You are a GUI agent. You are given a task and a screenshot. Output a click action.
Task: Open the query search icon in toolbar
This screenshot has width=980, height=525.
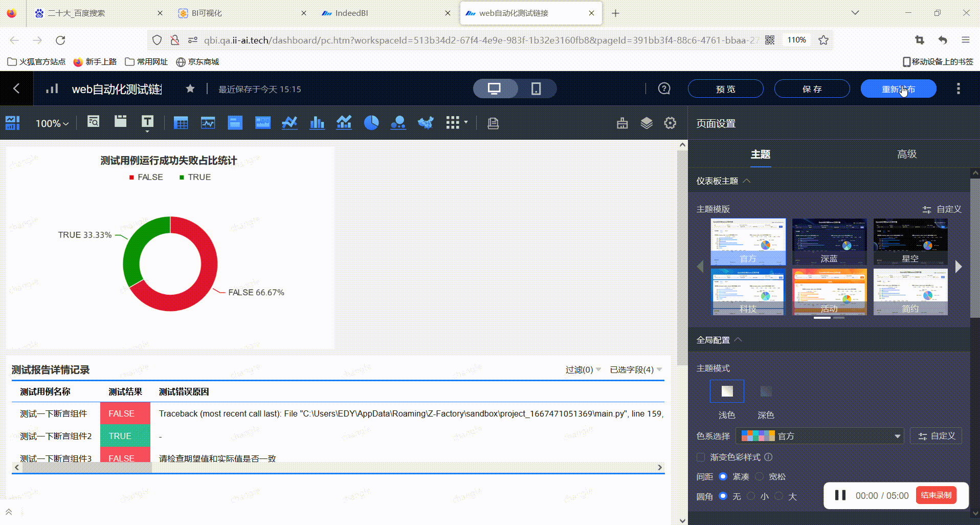point(93,122)
